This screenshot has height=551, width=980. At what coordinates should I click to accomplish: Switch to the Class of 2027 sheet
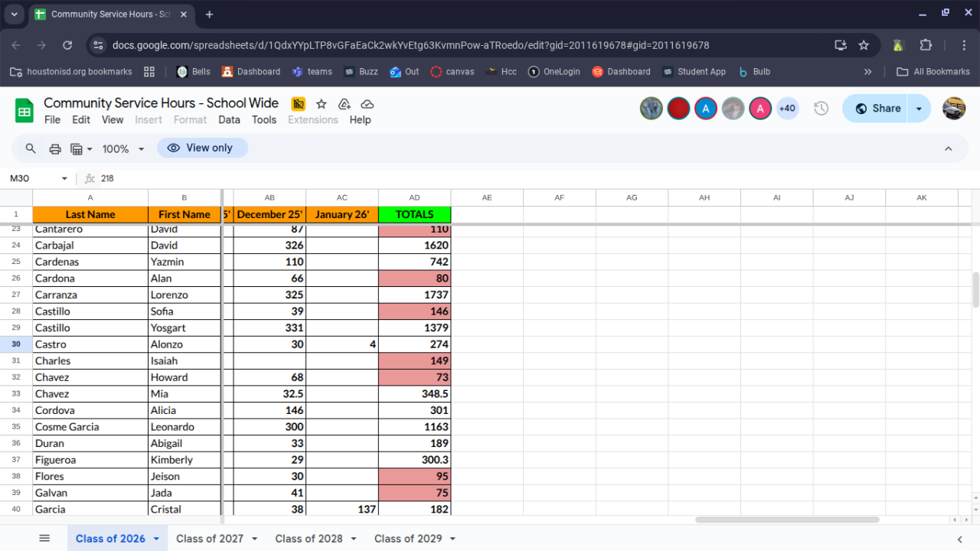[x=210, y=539]
